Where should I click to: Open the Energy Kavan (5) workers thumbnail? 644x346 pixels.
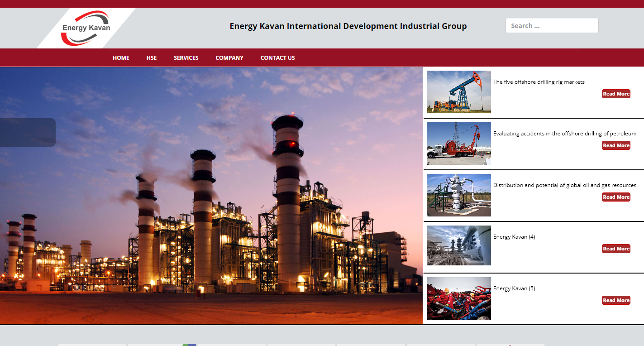pyautogui.click(x=459, y=298)
